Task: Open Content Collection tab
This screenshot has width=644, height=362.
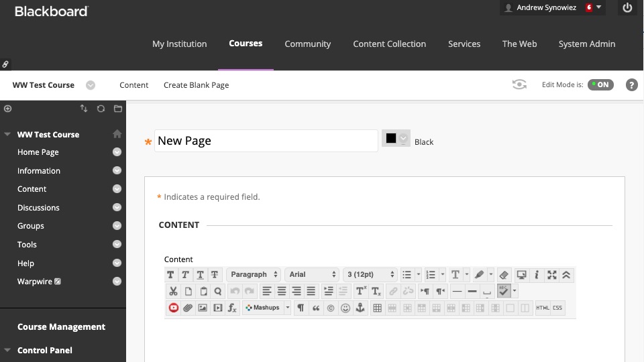Action: 389,44
